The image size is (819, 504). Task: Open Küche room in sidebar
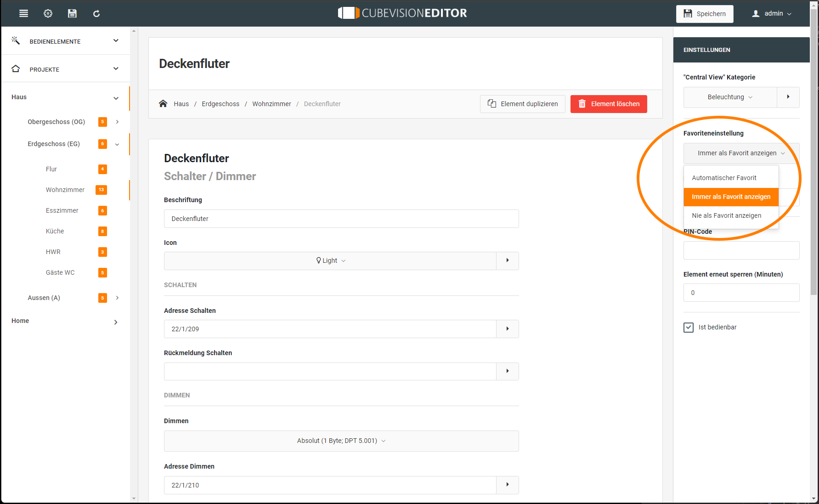[x=55, y=231]
